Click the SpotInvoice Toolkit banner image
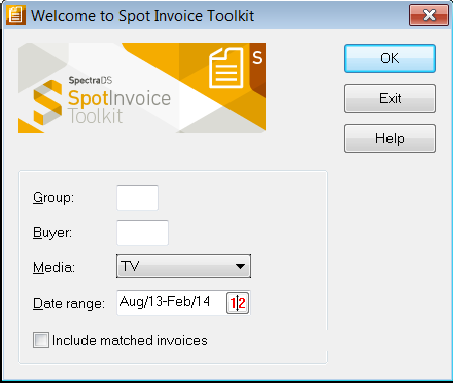453x383 pixels. (142, 88)
